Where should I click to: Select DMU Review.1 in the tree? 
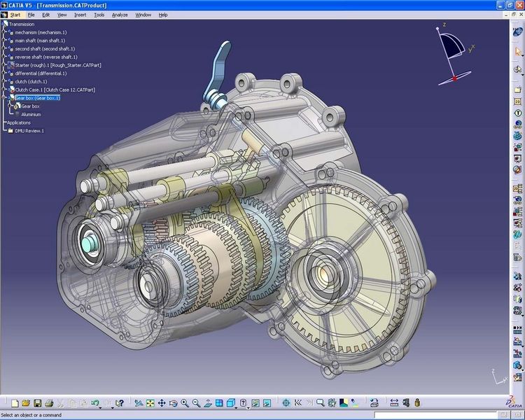[29, 131]
